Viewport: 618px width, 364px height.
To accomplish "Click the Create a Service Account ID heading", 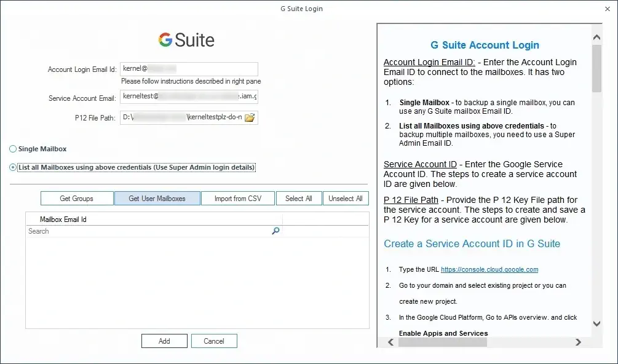I will coord(472,243).
